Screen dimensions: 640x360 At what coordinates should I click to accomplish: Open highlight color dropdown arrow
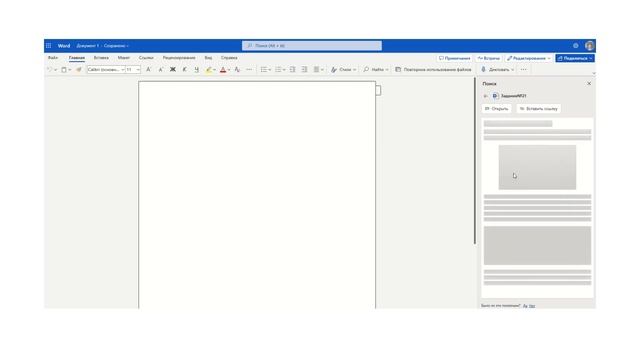point(215,70)
